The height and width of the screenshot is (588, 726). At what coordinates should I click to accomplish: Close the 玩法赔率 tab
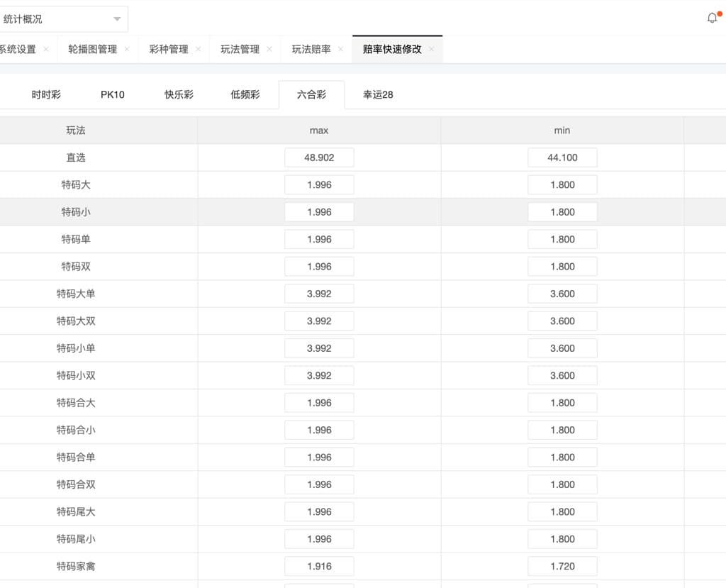coord(340,50)
